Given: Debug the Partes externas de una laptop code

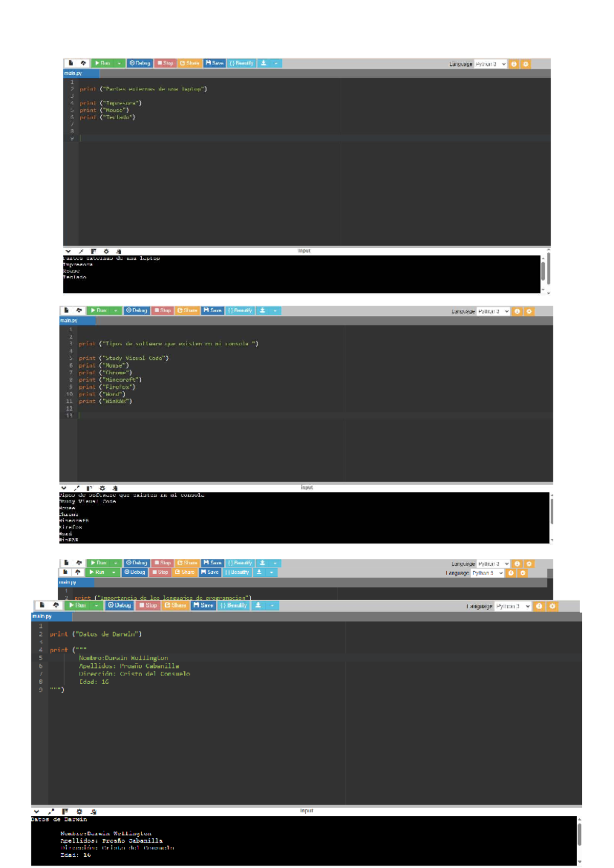Looking at the screenshot, I should tap(140, 63).
